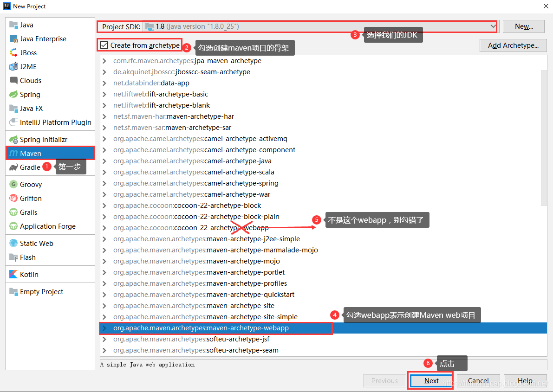
Task: Click the Griffon icon
Action: [13, 199]
